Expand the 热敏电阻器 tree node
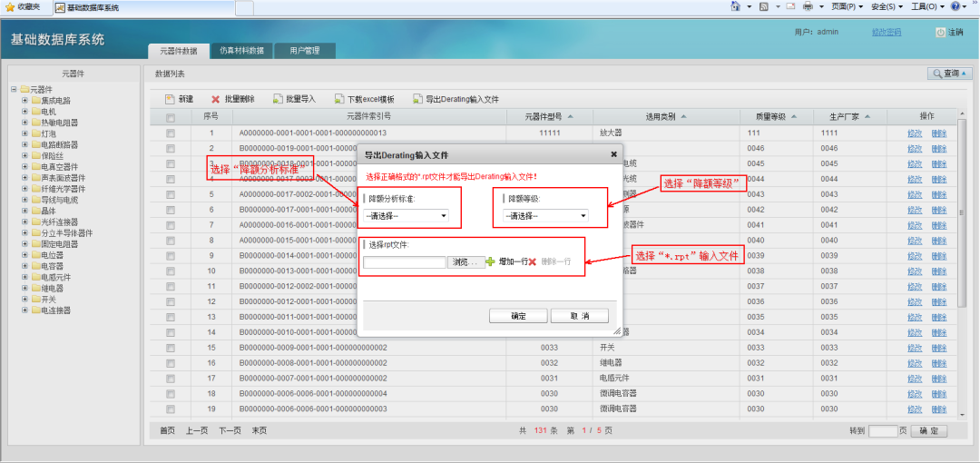980x463 pixels. (x=25, y=123)
